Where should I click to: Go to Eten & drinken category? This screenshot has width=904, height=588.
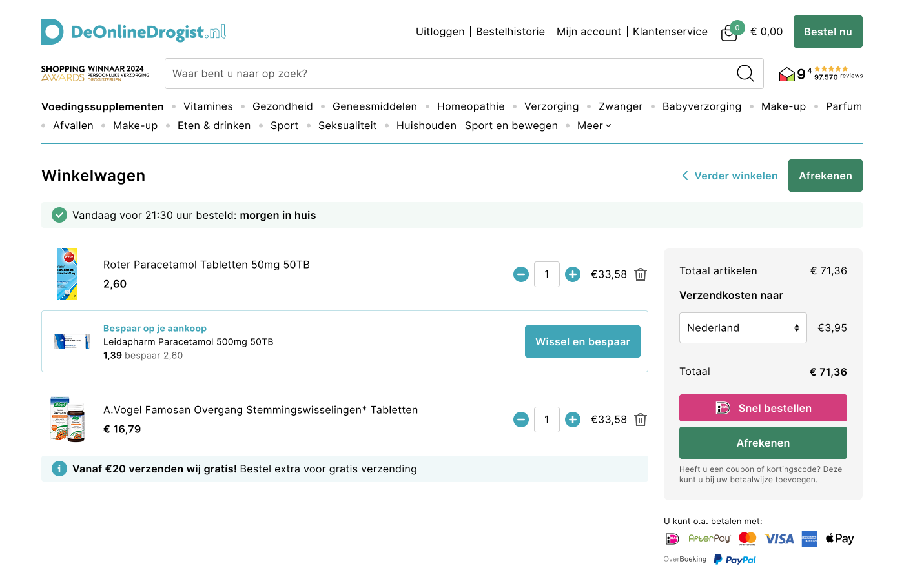(214, 125)
